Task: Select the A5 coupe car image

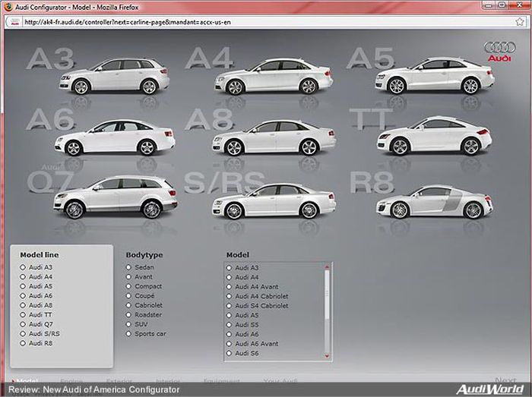Action: click(435, 76)
